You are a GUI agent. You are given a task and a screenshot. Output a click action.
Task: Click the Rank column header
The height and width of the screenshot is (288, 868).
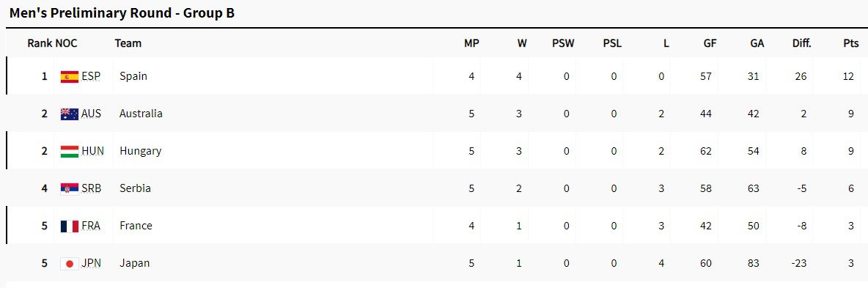[40, 43]
